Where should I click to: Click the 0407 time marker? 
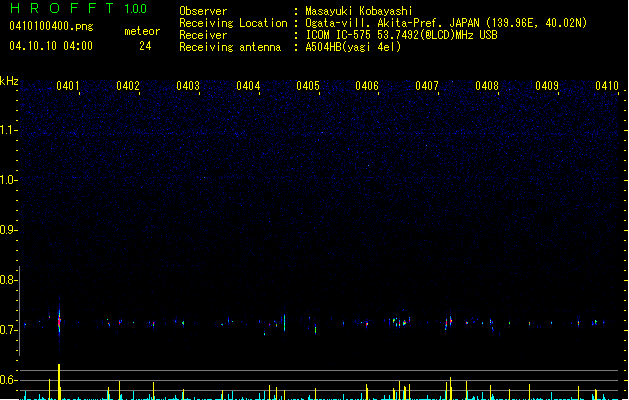click(427, 86)
